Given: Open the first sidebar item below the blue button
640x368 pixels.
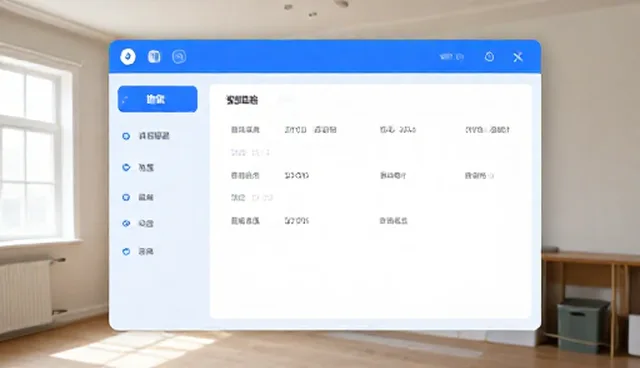Looking at the screenshot, I should (x=146, y=136).
